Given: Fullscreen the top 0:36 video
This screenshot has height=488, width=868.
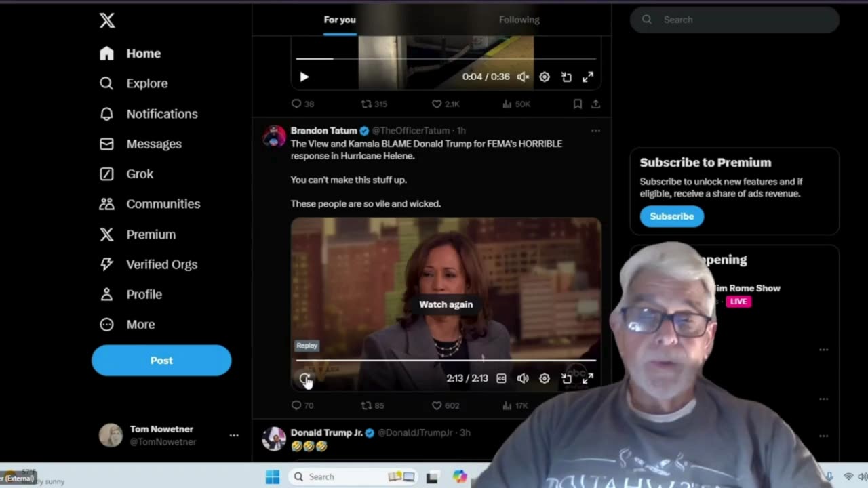Looking at the screenshot, I should (x=588, y=77).
